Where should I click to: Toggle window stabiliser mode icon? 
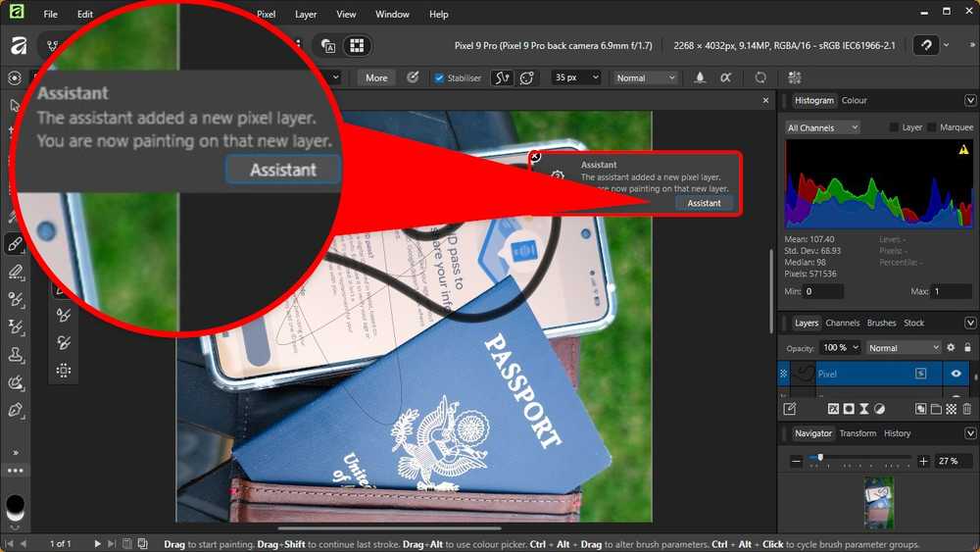(527, 77)
